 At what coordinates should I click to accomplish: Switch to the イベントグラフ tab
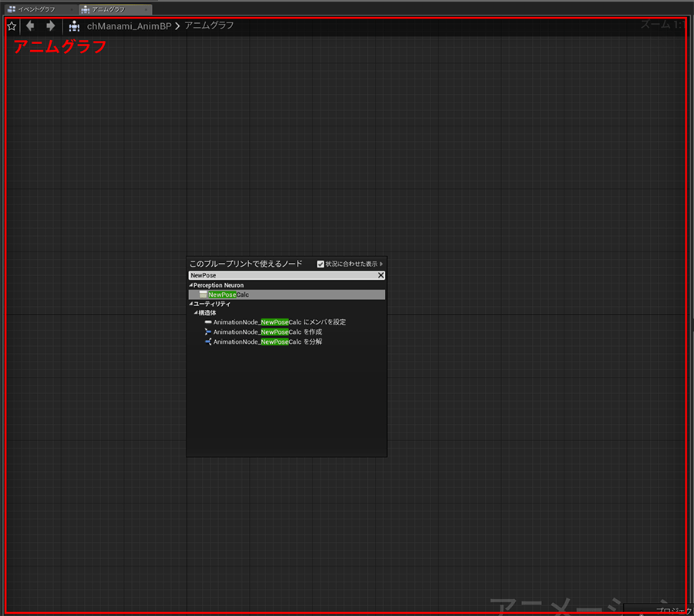36,9
